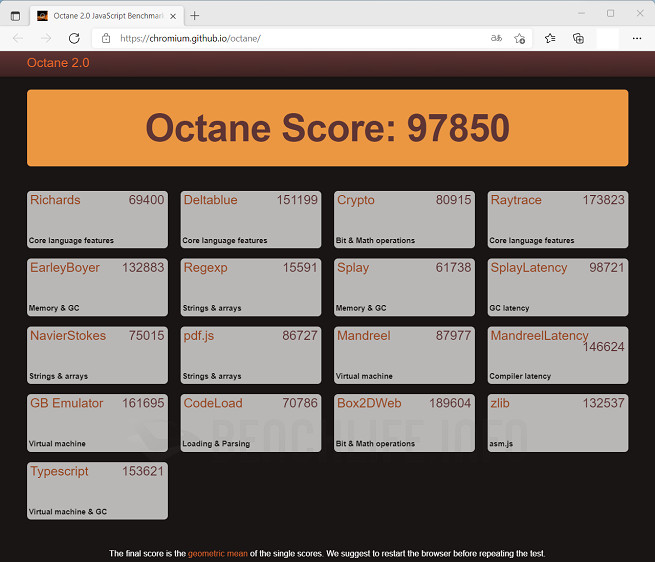This screenshot has height=562, width=655.
Task: Open the pdf.js benchmark link
Action: click(199, 336)
